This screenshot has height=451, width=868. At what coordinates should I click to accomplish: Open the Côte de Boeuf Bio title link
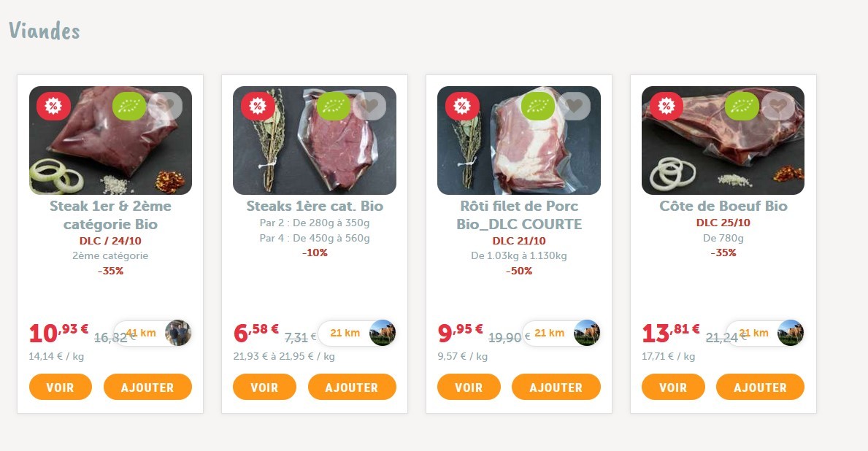(x=723, y=206)
